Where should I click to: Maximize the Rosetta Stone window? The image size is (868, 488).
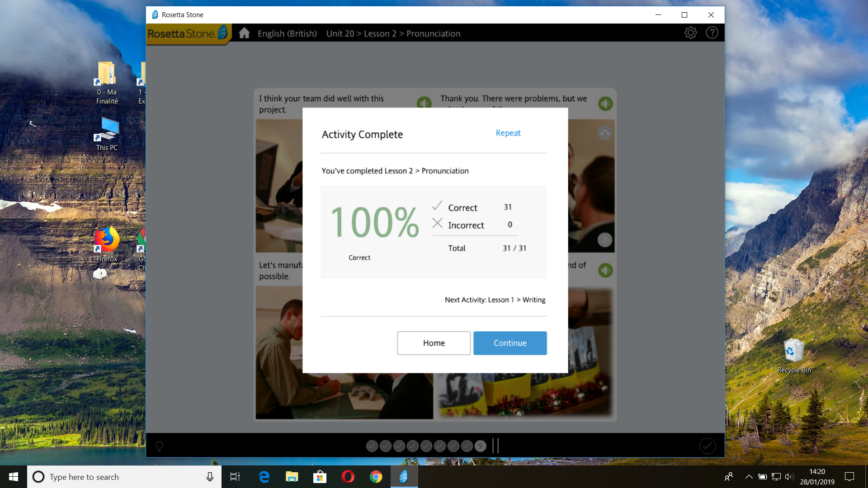point(684,15)
